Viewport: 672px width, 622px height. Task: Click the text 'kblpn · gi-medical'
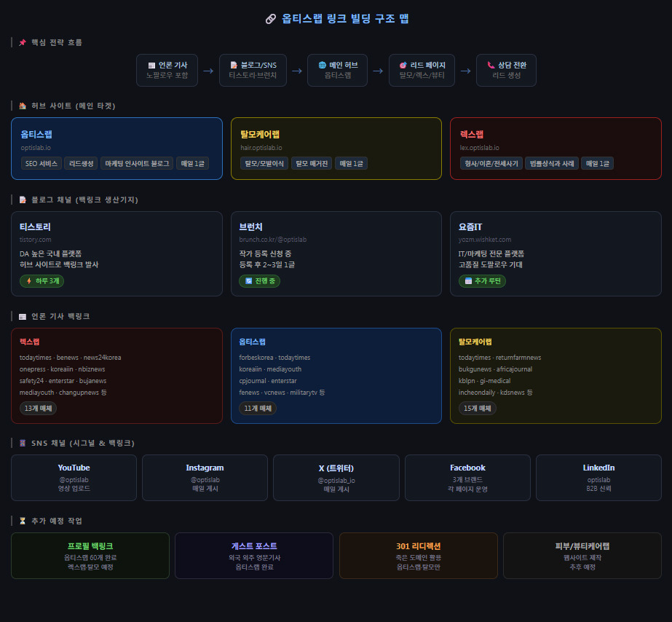tap(484, 381)
